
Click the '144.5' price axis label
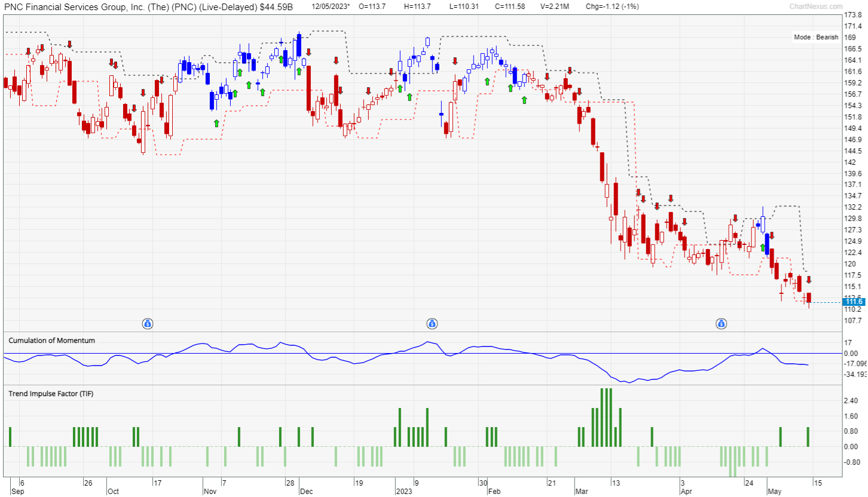coord(853,151)
